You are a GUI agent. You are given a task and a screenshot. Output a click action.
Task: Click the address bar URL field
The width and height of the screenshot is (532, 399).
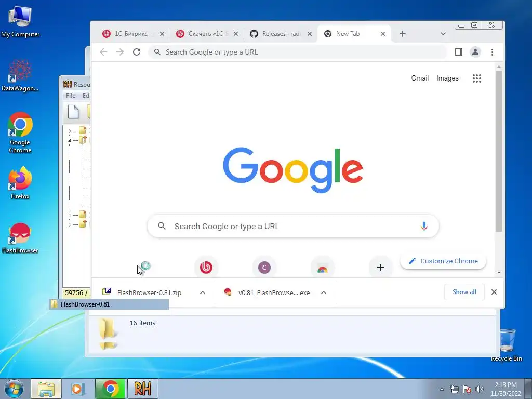(x=297, y=52)
